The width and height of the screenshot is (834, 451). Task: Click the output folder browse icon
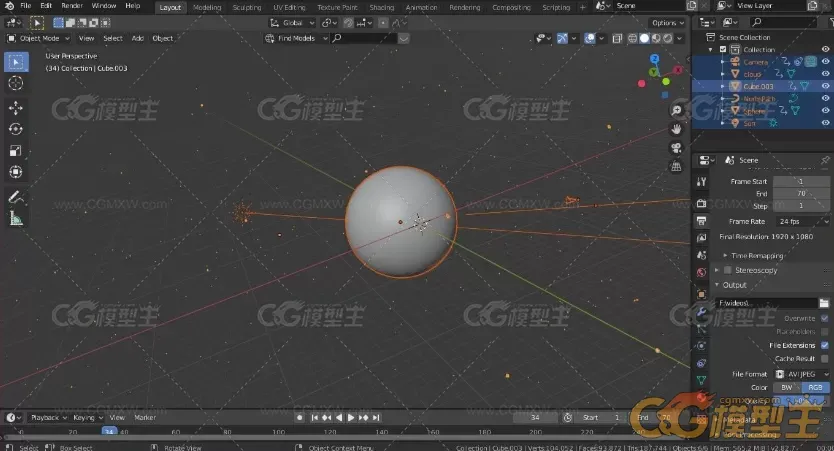tap(824, 303)
